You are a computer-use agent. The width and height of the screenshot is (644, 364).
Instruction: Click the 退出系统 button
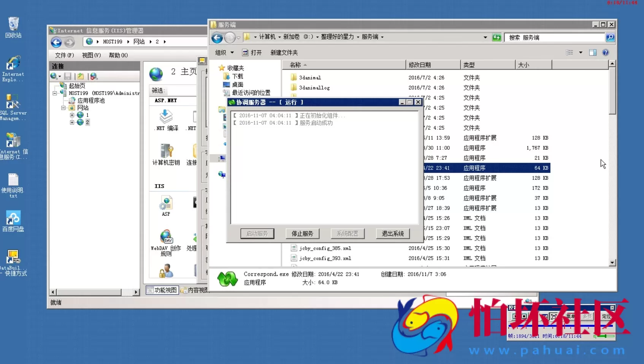click(x=393, y=234)
